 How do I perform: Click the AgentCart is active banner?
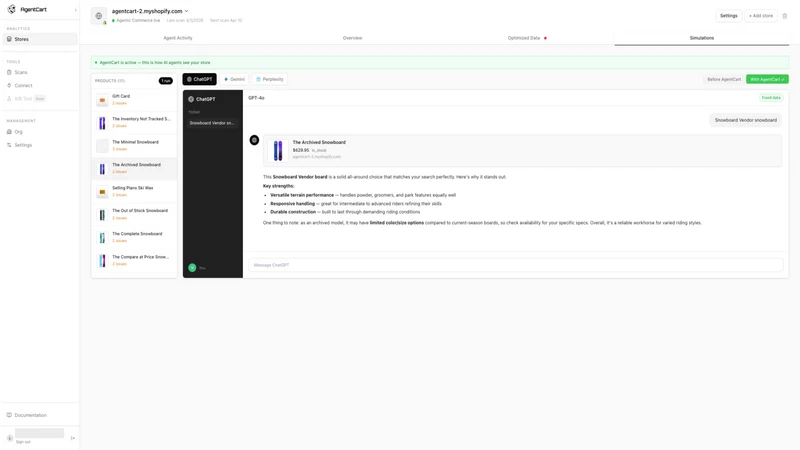coord(440,62)
